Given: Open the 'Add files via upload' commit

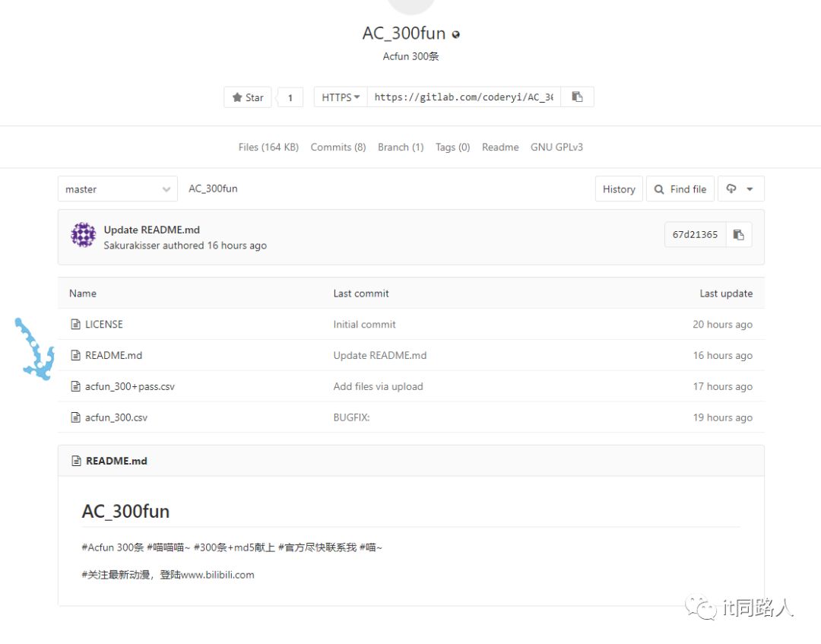Looking at the screenshot, I should point(378,386).
